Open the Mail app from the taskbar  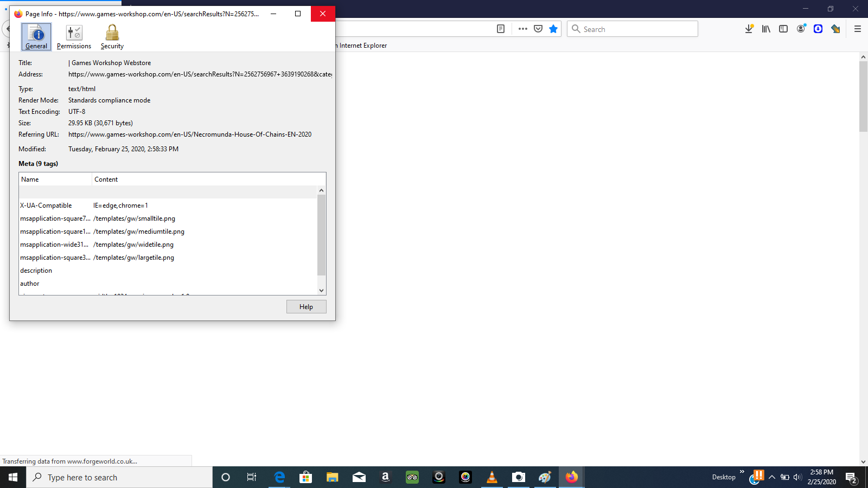pyautogui.click(x=359, y=477)
